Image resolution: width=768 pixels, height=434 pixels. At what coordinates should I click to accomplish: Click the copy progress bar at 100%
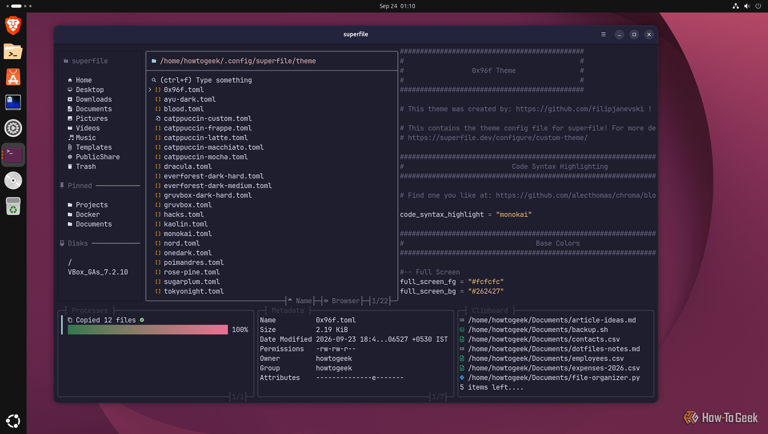click(147, 330)
